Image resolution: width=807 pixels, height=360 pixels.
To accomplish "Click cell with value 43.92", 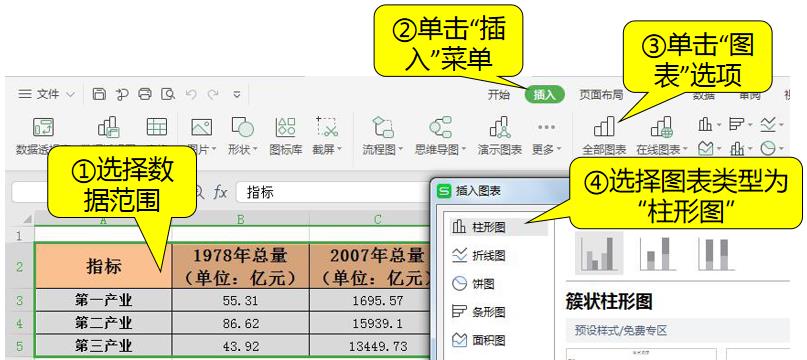I will tap(240, 345).
